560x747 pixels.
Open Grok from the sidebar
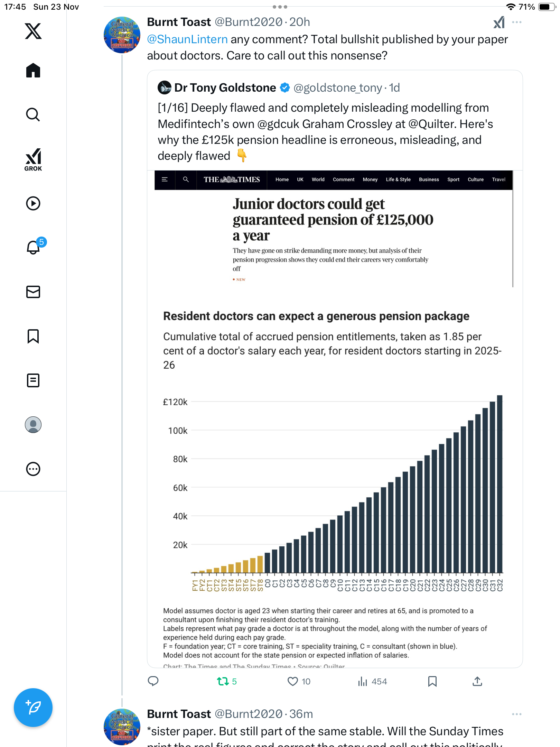[33, 160]
